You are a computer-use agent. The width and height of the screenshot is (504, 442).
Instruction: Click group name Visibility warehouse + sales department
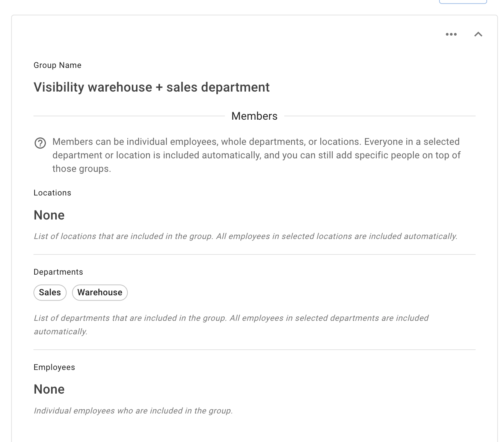tap(152, 87)
